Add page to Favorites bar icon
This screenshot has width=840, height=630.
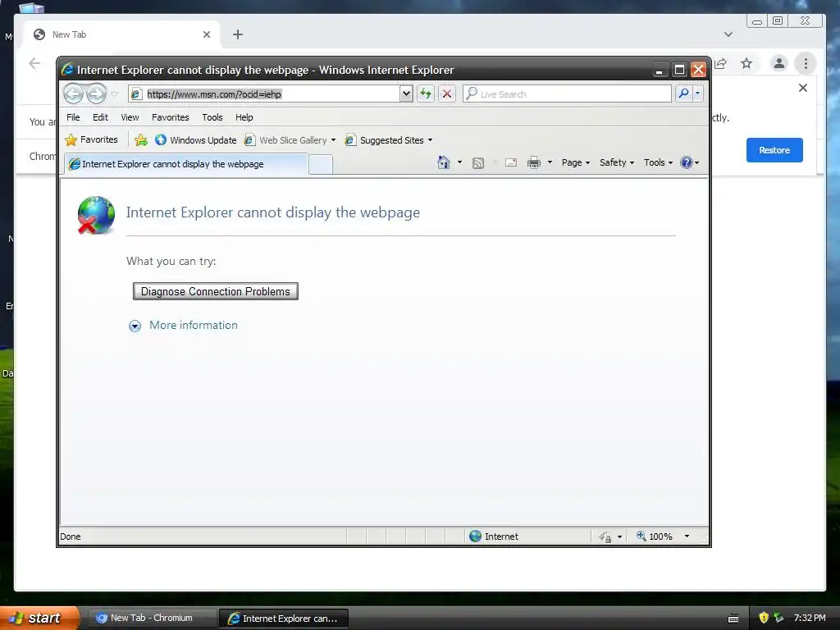(x=141, y=140)
